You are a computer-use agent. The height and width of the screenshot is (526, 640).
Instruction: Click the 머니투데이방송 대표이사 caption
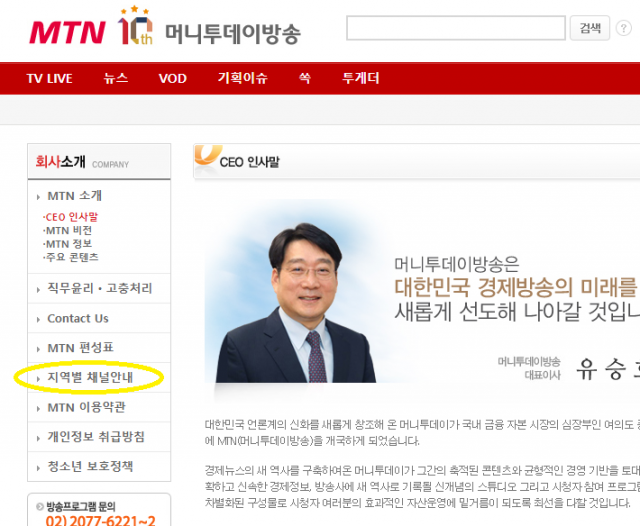point(529,368)
